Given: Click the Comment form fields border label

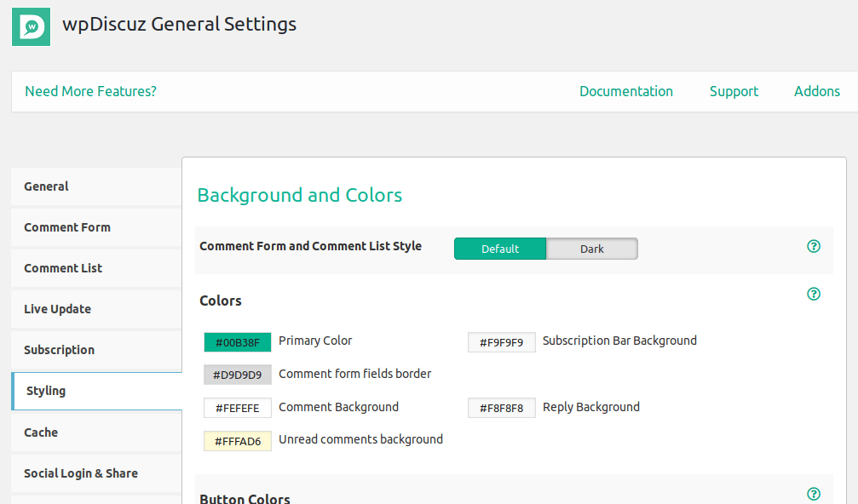Looking at the screenshot, I should pos(355,374).
